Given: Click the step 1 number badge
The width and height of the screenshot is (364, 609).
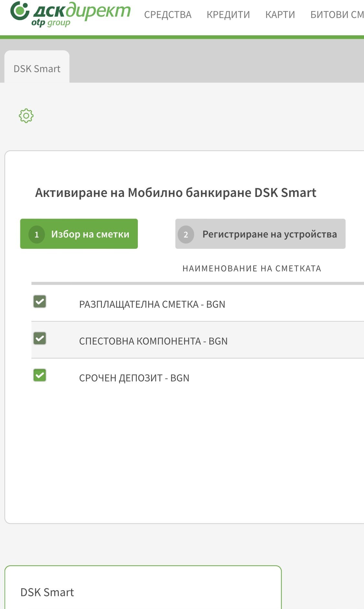Looking at the screenshot, I should (x=37, y=234).
